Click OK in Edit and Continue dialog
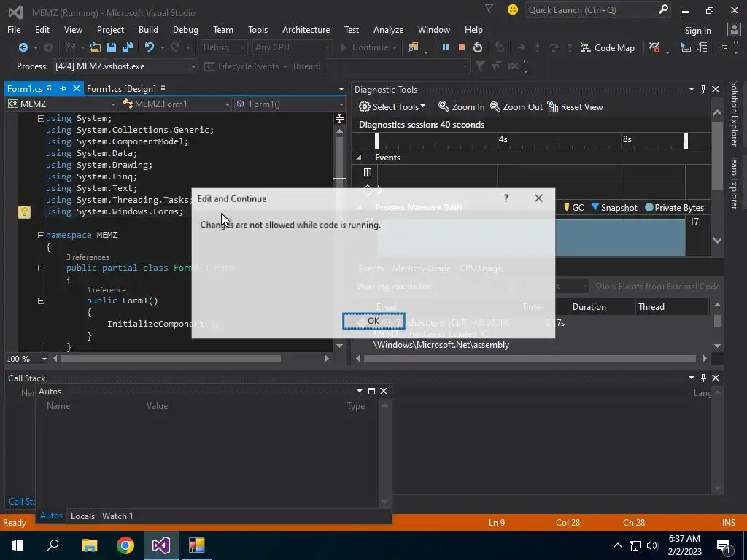 pos(373,321)
